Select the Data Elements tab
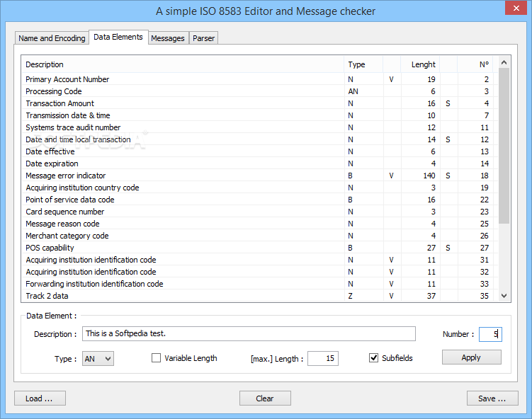 tap(118, 37)
